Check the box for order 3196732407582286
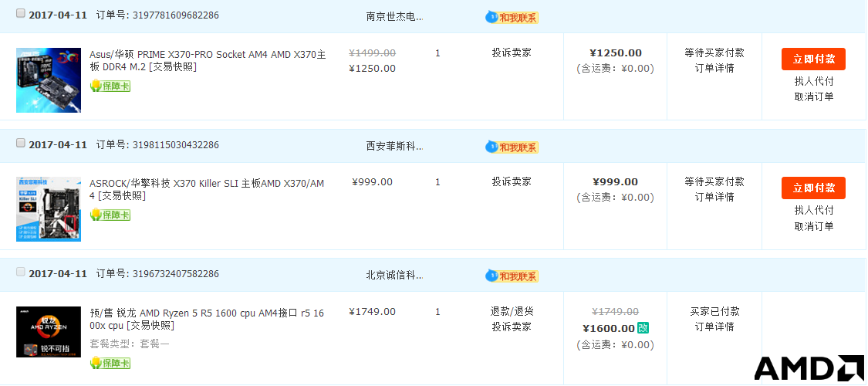This screenshot has width=868, height=386. coord(21,272)
